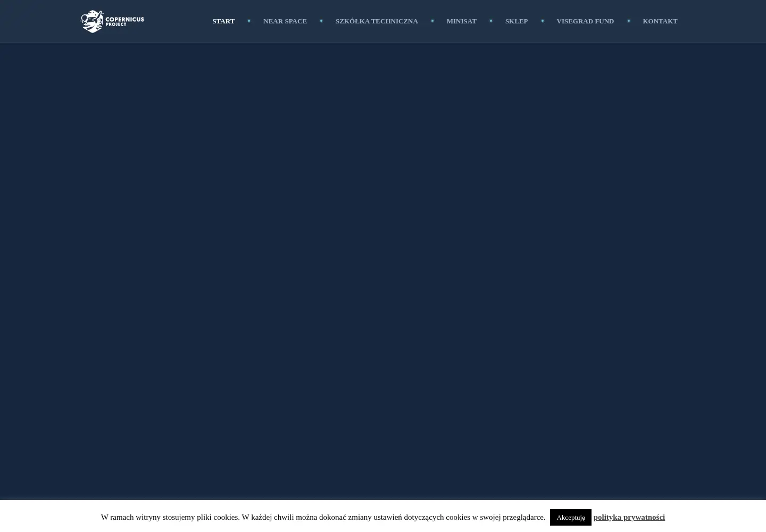Open the SKLEP shop link
Screen dimensions: 766x532
[x=517, y=21]
